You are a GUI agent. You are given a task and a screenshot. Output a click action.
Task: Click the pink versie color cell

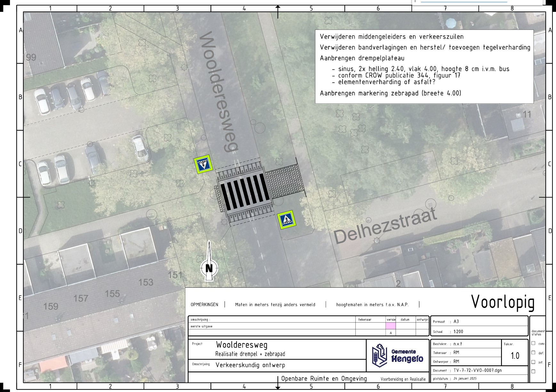pos(391,326)
